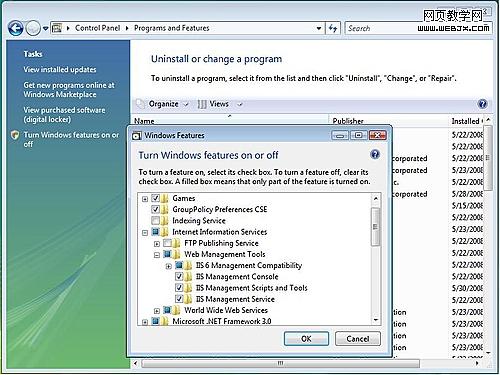Click the feature list vertical scrollbar thumb
The width and height of the screenshot is (500, 375).
(x=376, y=227)
